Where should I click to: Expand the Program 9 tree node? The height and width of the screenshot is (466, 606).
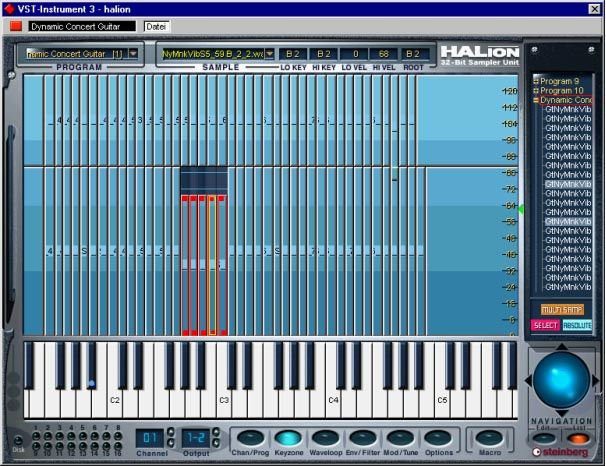pyautogui.click(x=536, y=81)
